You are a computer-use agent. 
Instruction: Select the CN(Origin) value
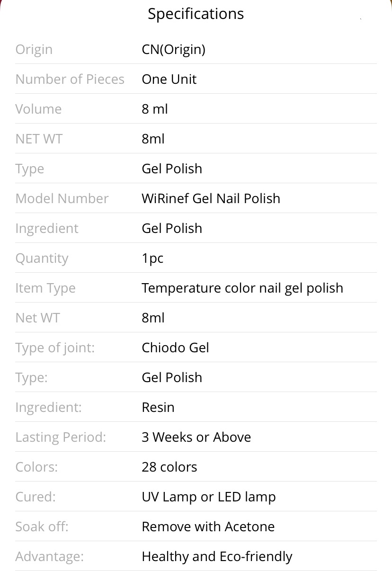173,49
